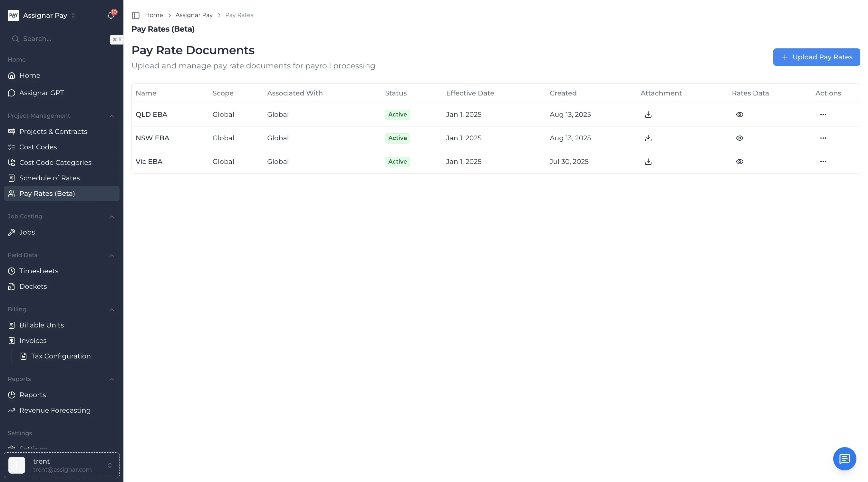Click Upload Pay Rates button
The image size is (868, 482).
point(816,57)
